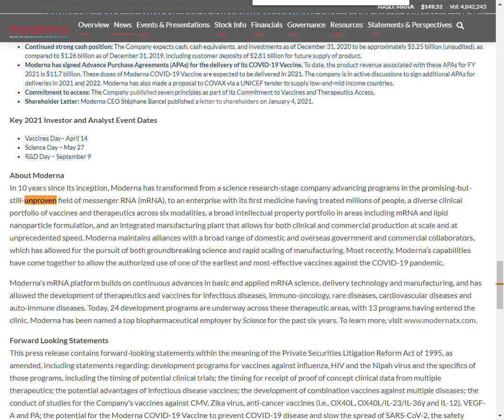Image resolution: width=504 pixels, height=420 pixels.
Task: Click the MRNA stock price $149.52
Action: (x=431, y=7)
